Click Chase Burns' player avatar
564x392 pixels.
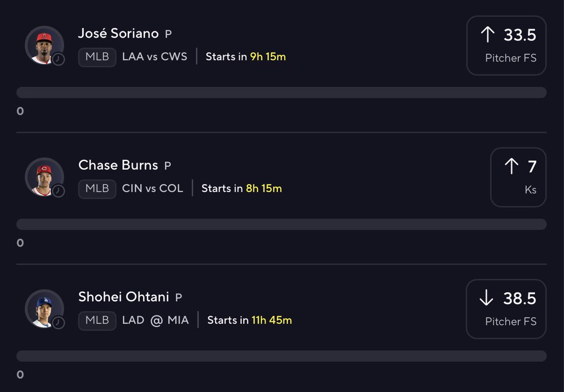pyautogui.click(x=44, y=177)
